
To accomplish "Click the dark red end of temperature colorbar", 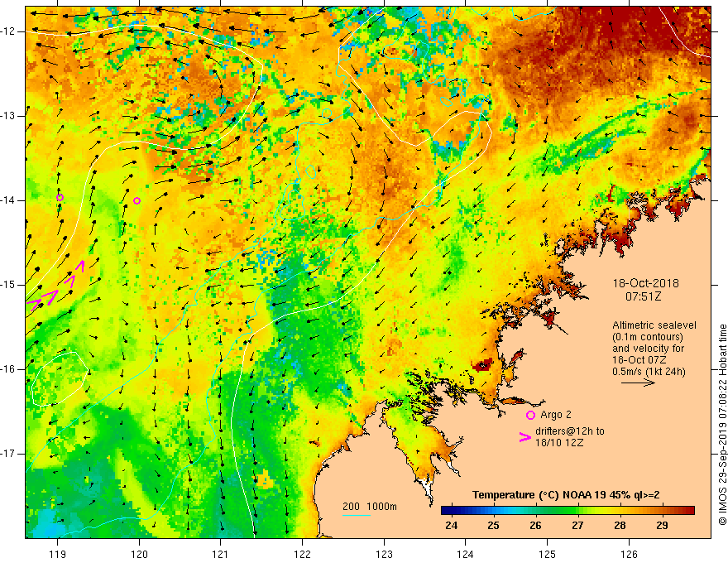I will coord(687,511).
